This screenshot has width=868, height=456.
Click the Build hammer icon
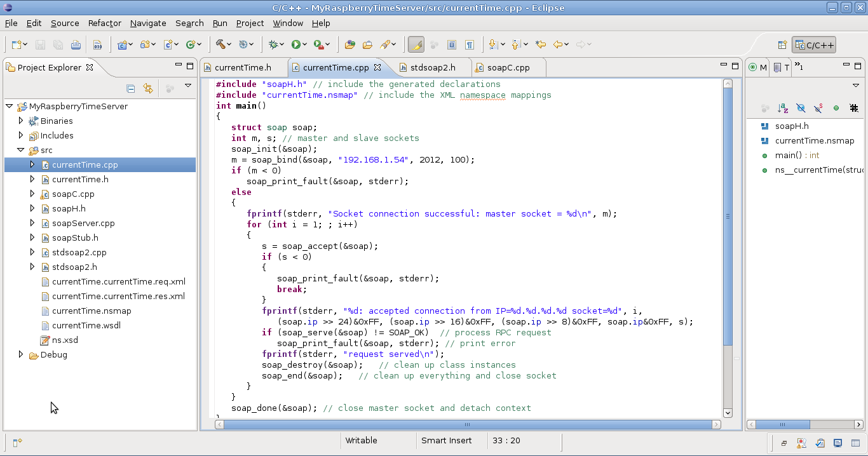click(222, 44)
